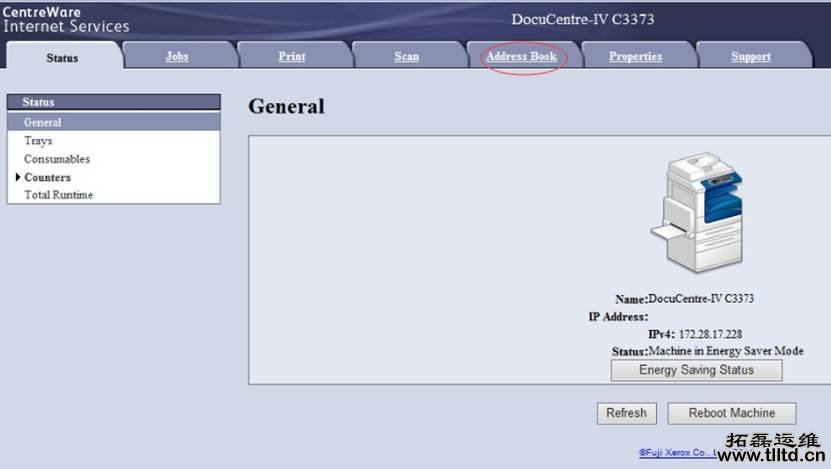Open the Status tab

point(62,58)
